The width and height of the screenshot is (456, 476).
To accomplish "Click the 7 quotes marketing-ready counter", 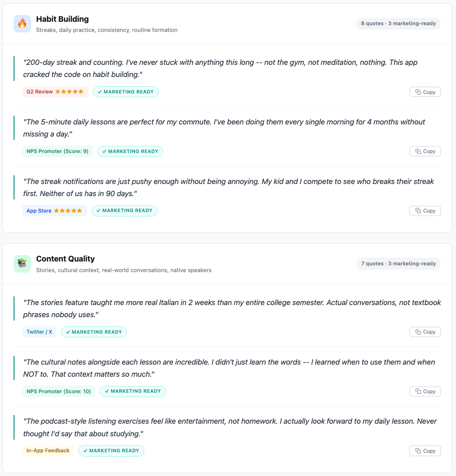I will [x=398, y=263].
